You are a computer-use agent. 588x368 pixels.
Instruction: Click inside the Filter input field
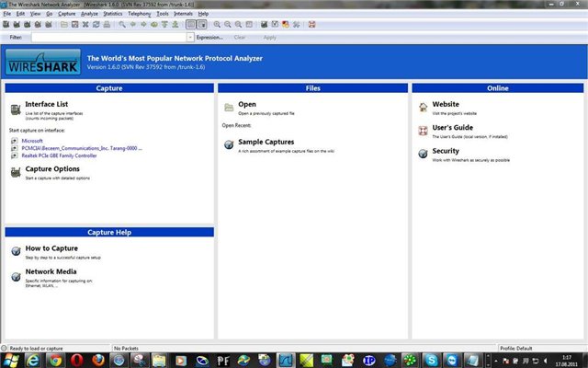coord(108,37)
